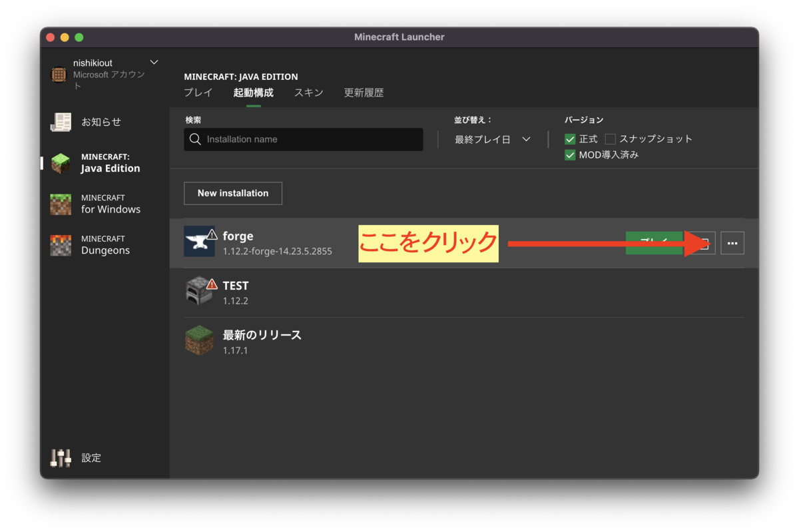The image size is (799, 532).
Task: Click the grass block icon of 最新のリリース
Action: [x=199, y=341]
